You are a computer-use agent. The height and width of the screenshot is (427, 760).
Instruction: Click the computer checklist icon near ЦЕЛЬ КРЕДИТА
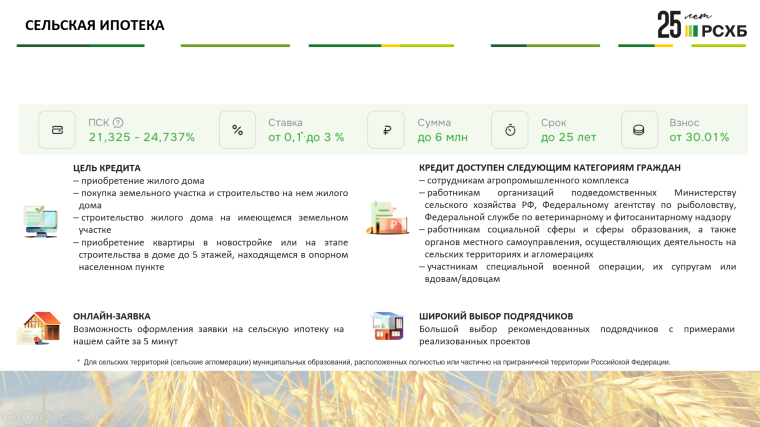click(x=39, y=220)
